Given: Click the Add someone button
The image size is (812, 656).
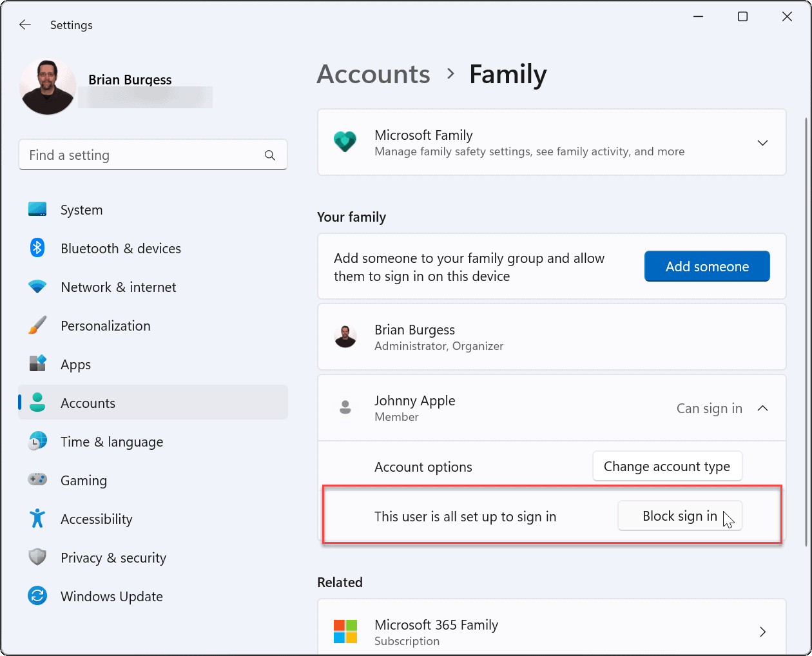Looking at the screenshot, I should pyautogui.click(x=707, y=266).
